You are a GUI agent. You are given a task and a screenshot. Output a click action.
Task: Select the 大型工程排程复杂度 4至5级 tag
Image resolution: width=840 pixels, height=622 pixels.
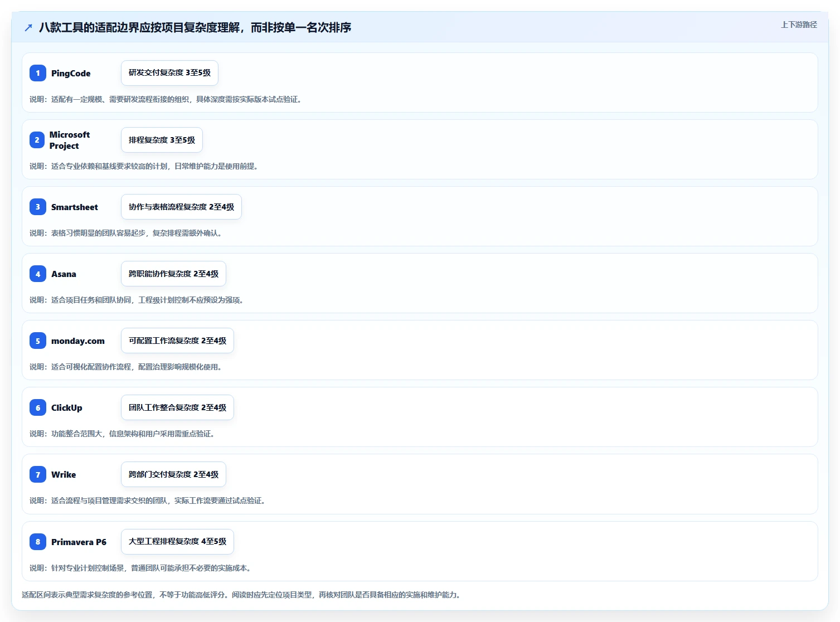[177, 542]
